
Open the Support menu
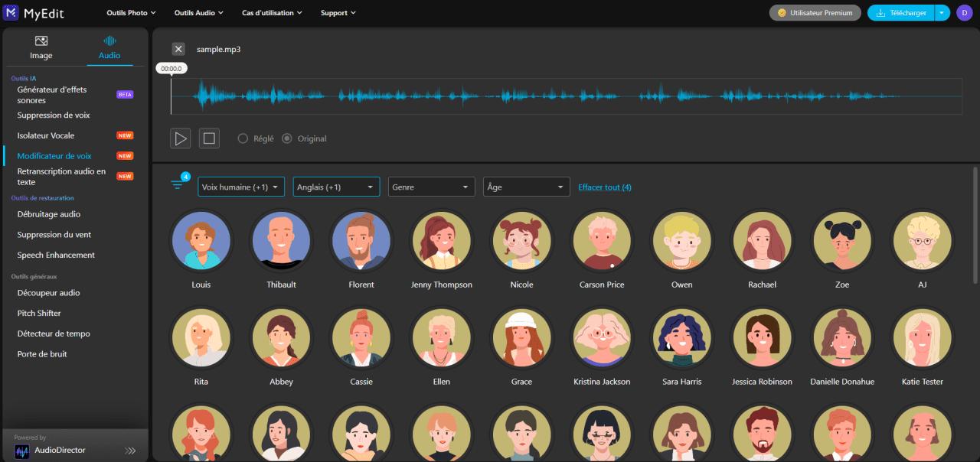pyautogui.click(x=338, y=13)
